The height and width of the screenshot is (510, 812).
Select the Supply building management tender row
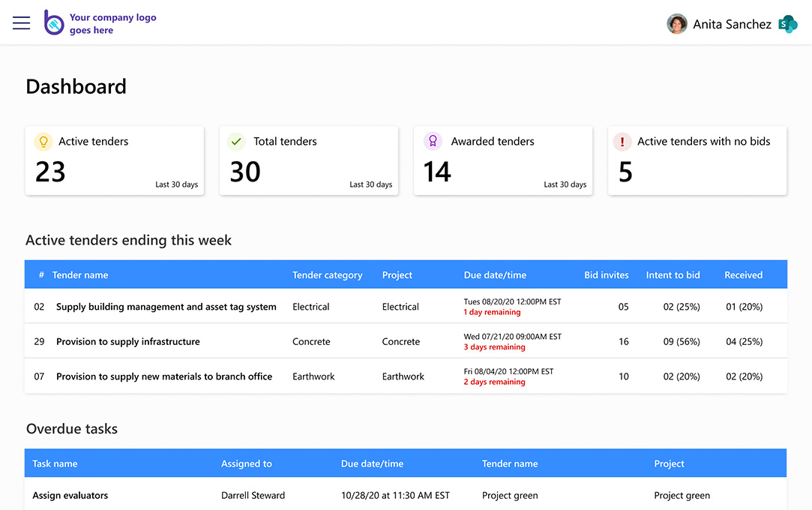coord(166,307)
